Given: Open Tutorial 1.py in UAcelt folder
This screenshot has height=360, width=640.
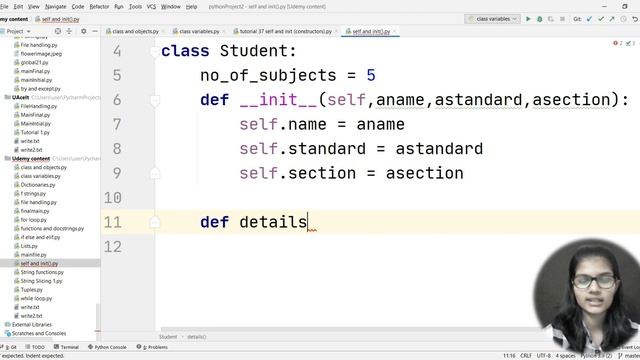Looking at the screenshot, I should (35, 132).
